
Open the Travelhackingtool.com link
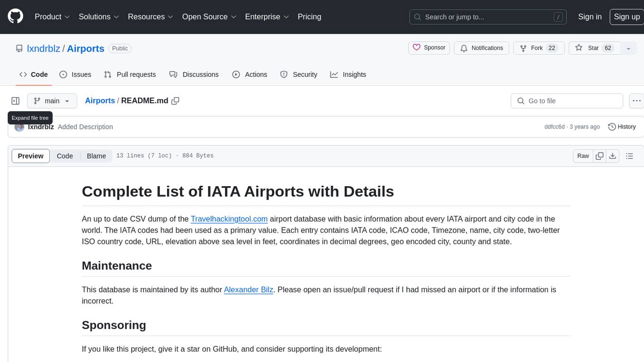[x=229, y=219]
